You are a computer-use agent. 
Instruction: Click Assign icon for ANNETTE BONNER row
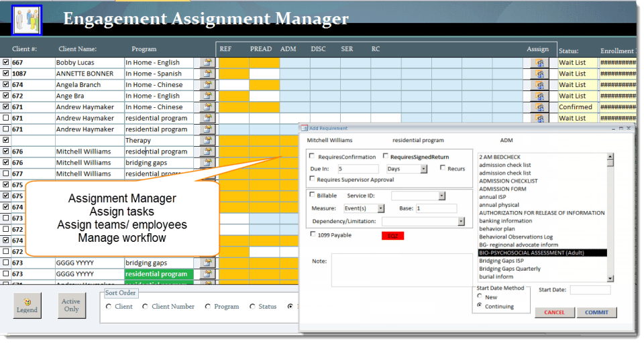click(539, 74)
